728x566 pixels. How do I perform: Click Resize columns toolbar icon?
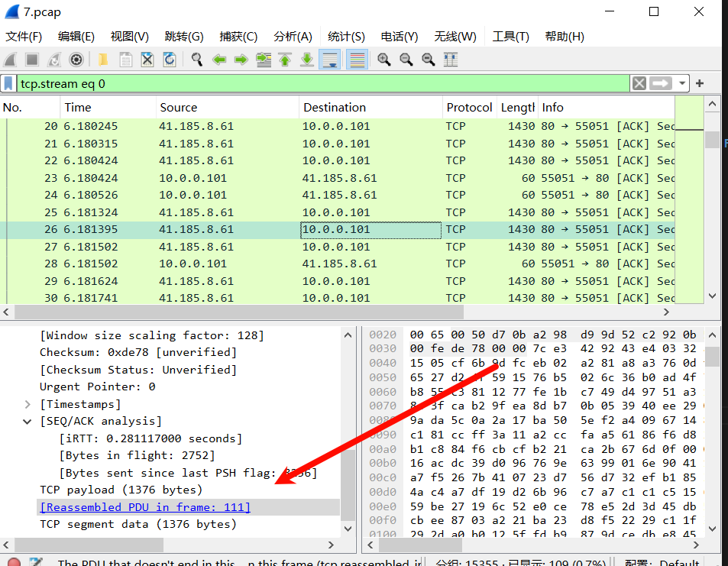coord(451,60)
